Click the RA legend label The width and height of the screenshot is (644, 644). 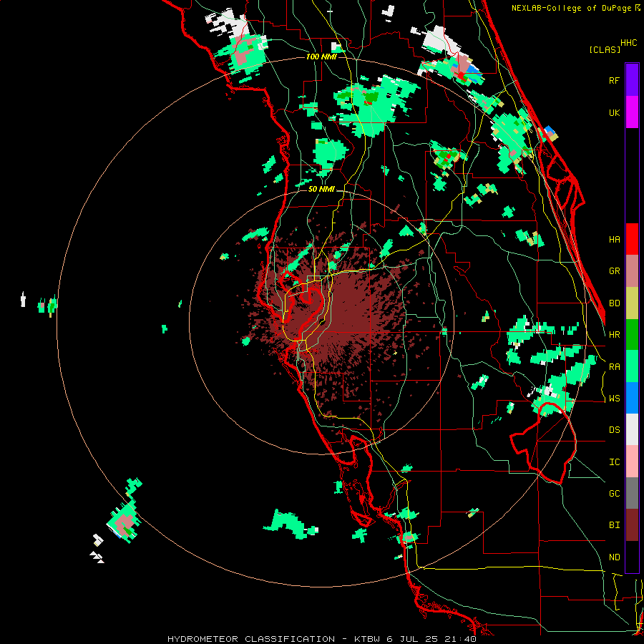[x=614, y=367]
